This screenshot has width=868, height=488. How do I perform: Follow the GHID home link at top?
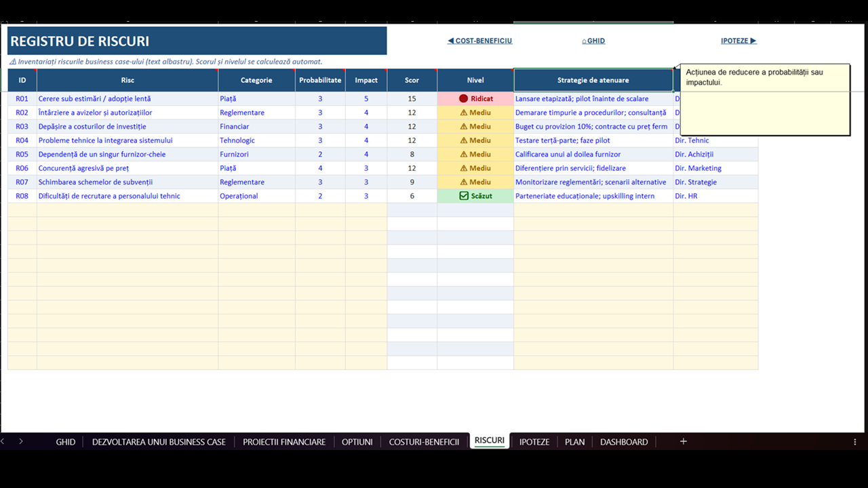pos(593,41)
